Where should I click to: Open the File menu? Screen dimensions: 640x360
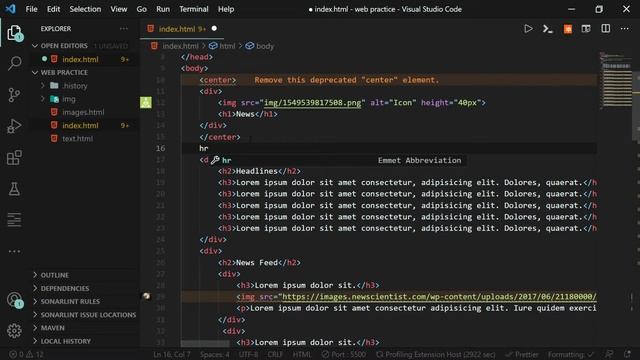point(31,9)
